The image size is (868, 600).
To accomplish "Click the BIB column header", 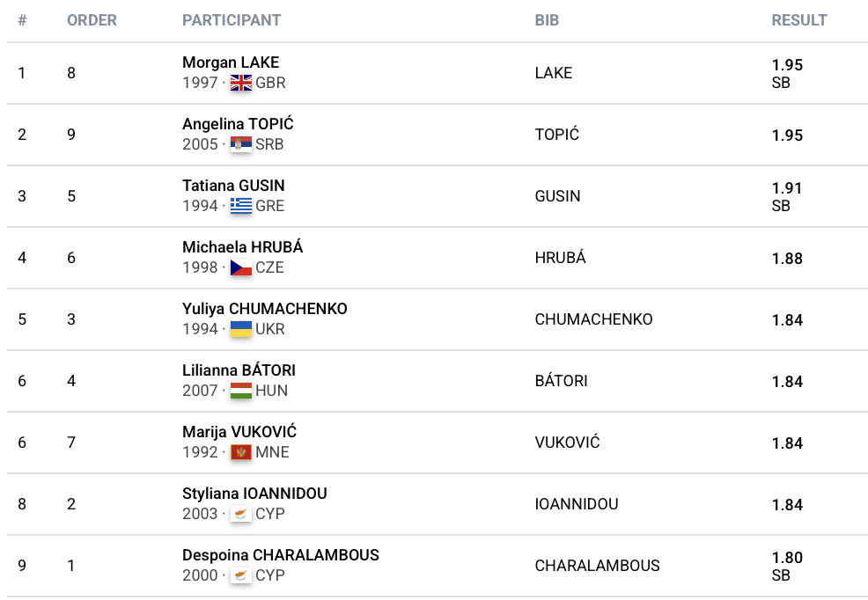I will (547, 20).
